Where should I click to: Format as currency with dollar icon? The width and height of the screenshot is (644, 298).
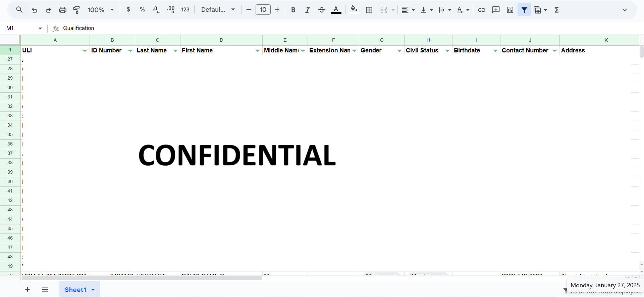[128, 10]
